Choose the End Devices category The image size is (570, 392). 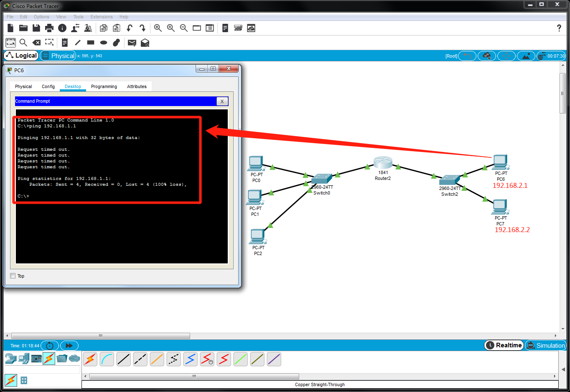(24, 358)
